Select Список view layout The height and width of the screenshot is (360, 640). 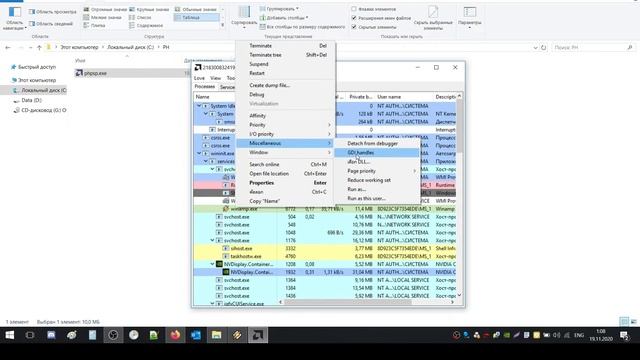pyautogui.click(x=140, y=17)
